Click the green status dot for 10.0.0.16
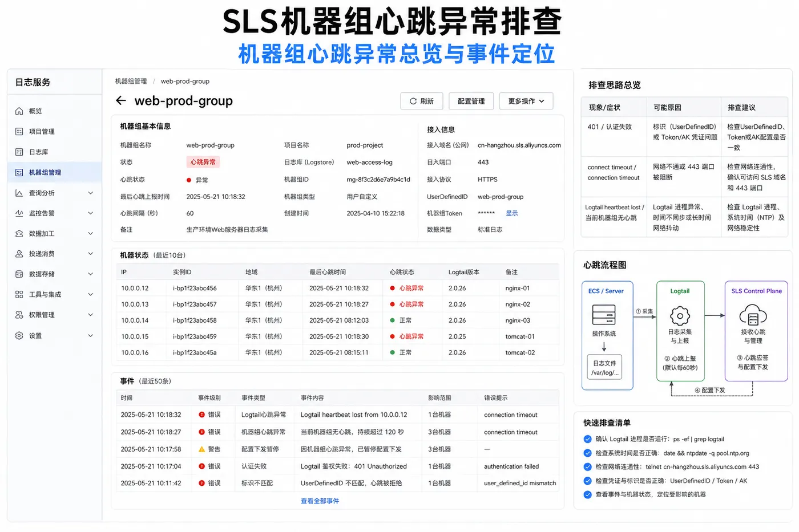This screenshot has width=799, height=532. pyautogui.click(x=393, y=352)
